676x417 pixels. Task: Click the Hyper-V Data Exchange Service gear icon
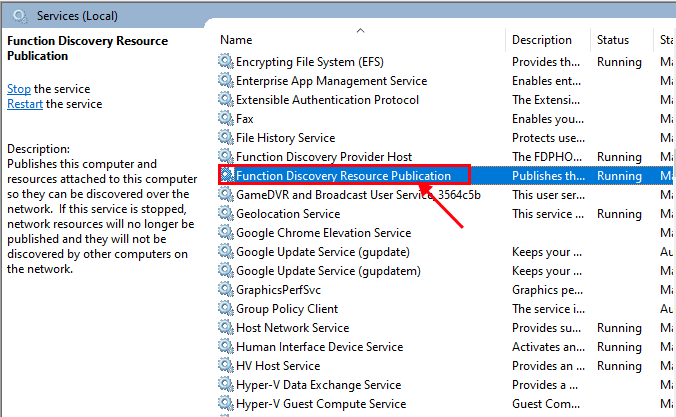coord(226,385)
